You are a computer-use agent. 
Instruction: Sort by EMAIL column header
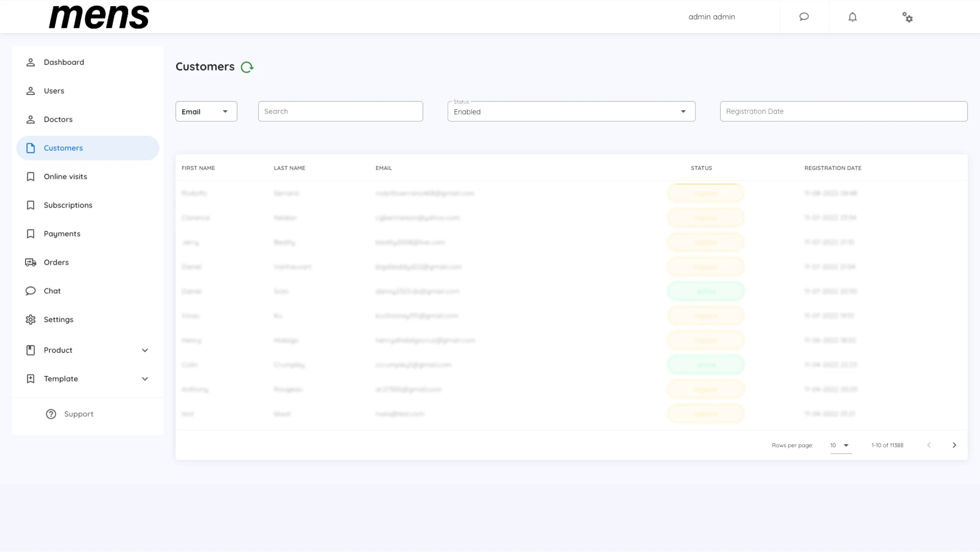(x=384, y=168)
